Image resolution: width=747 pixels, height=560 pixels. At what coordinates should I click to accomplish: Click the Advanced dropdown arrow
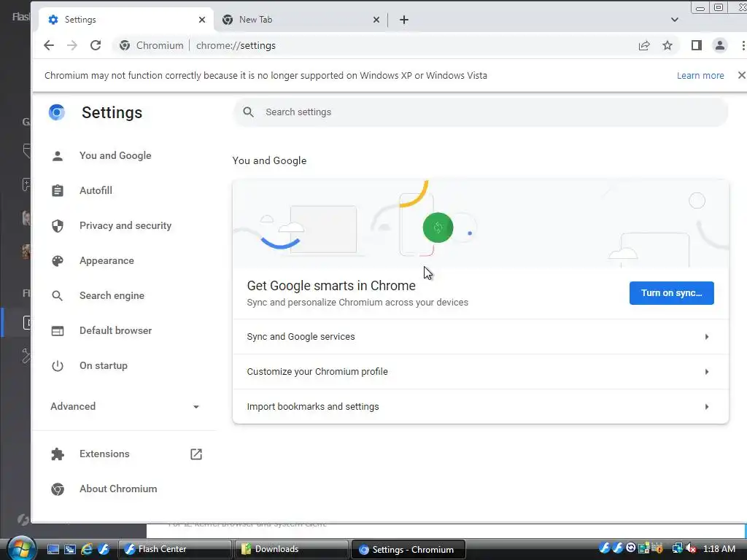(x=196, y=407)
